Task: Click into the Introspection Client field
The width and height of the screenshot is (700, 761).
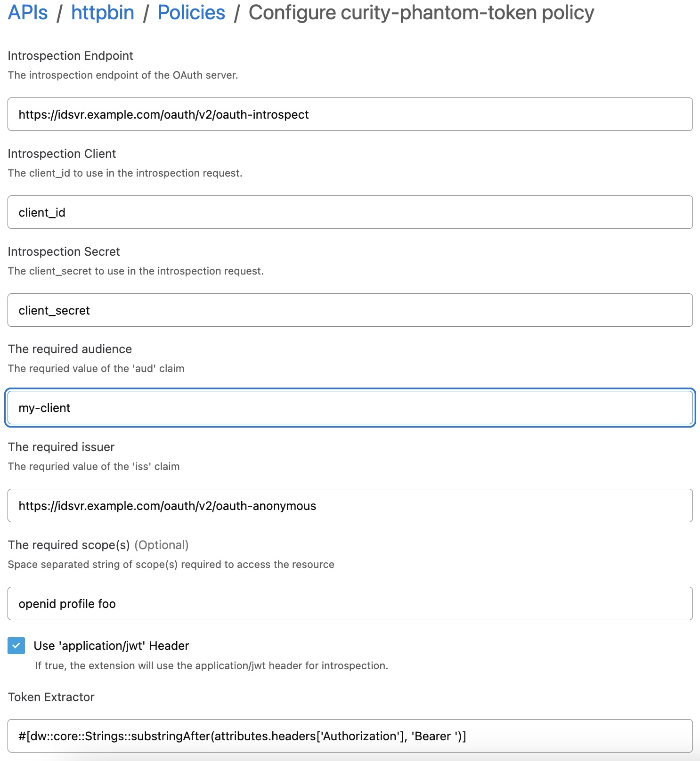Action: coord(350,212)
